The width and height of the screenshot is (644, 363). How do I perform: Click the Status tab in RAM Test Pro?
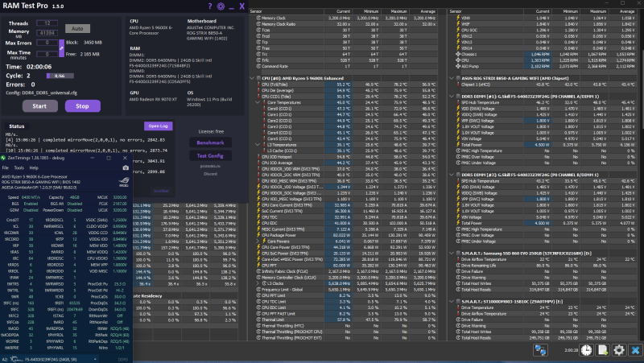tap(16, 126)
